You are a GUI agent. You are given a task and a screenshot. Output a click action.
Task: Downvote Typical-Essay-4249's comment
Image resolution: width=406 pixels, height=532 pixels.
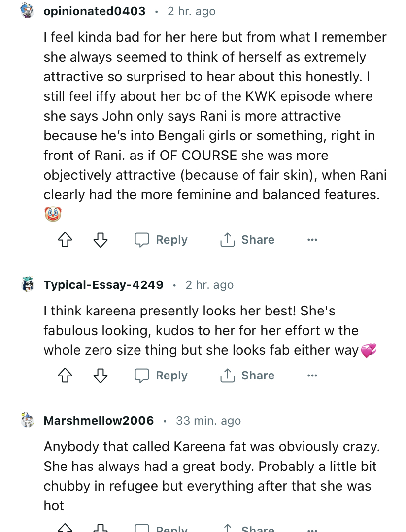[x=101, y=376]
